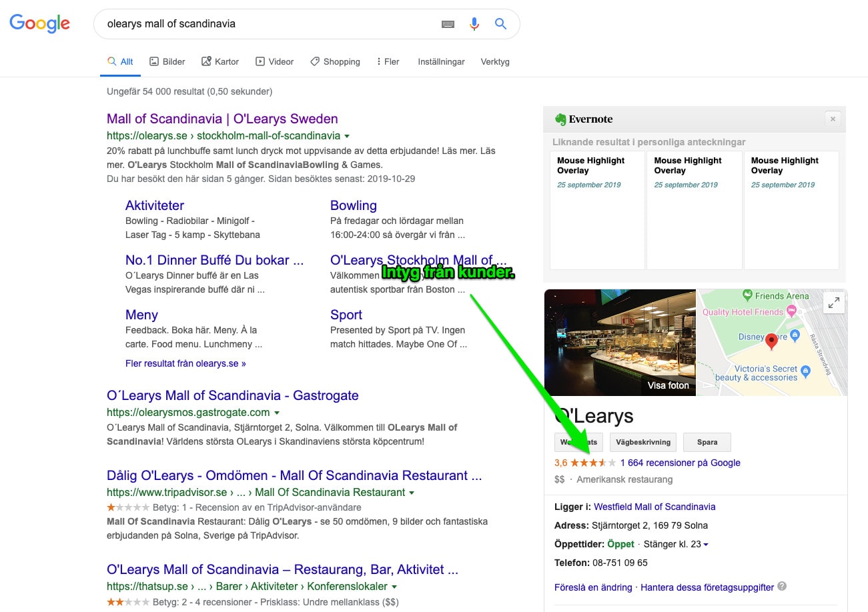Open the on-screen keyboard icon in search bar
Image resolution: width=868 pixels, height=612 pixels.
pyautogui.click(x=448, y=24)
